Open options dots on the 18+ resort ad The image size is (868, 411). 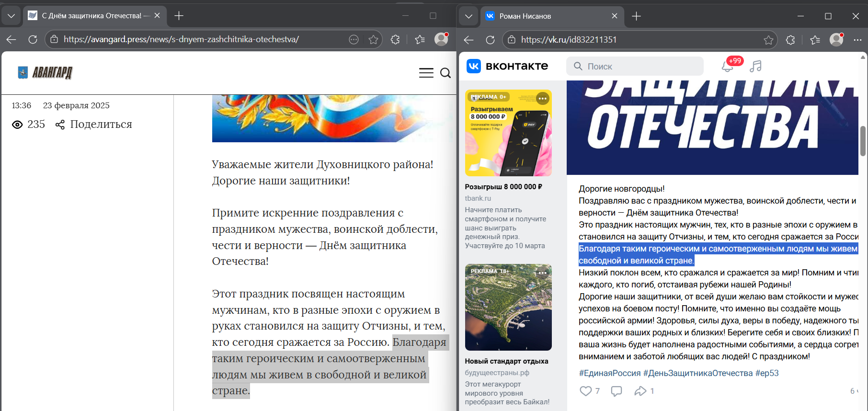point(542,273)
